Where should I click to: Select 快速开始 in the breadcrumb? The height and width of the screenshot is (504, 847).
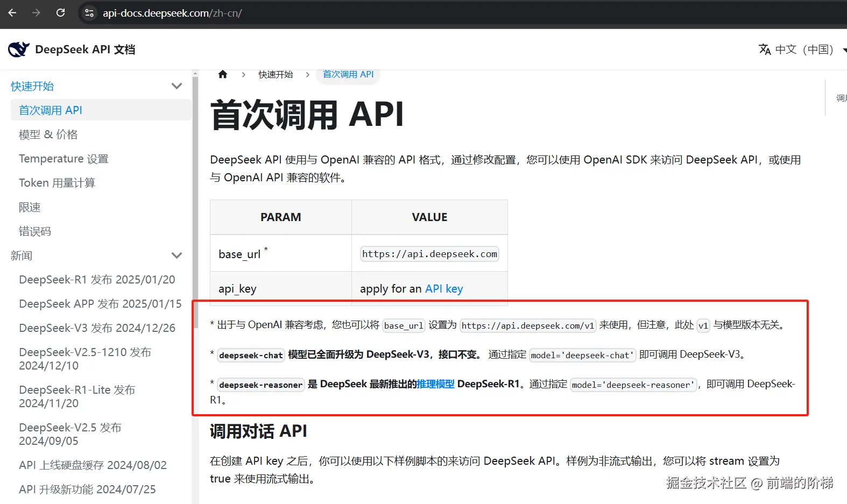click(276, 74)
